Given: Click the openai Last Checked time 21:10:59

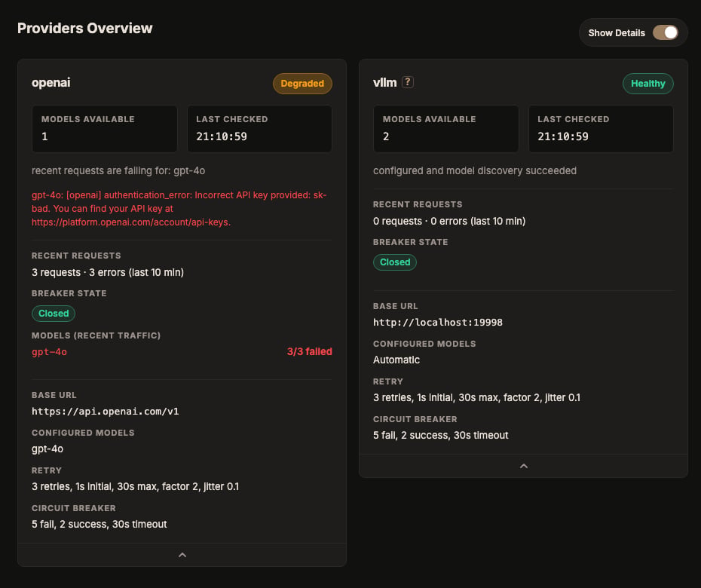Looking at the screenshot, I should (x=222, y=136).
